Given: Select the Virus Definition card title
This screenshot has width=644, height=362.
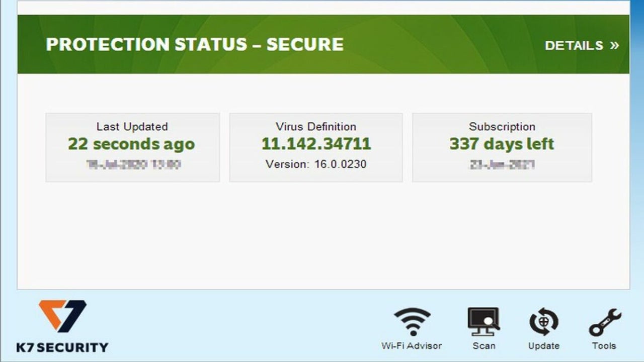Looking at the screenshot, I should click(x=316, y=127).
